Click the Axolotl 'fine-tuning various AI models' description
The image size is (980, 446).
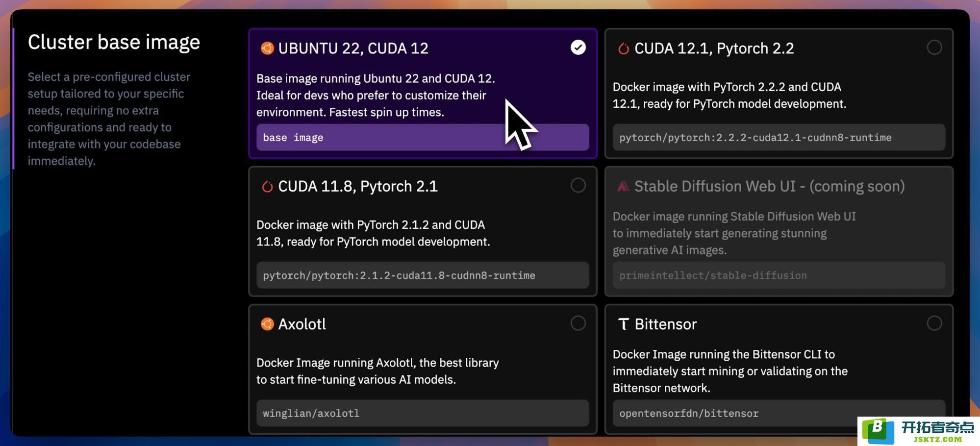[x=377, y=371]
